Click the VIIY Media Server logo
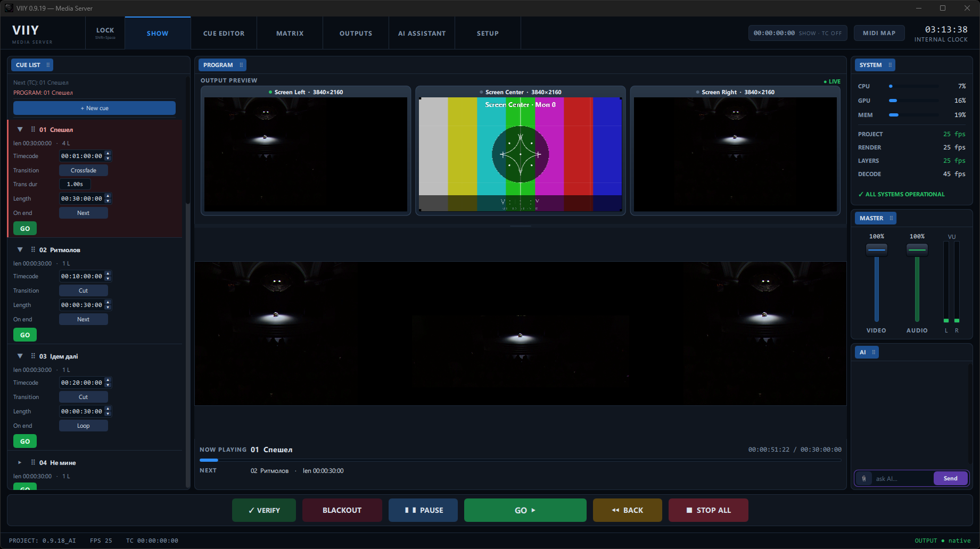 pyautogui.click(x=32, y=34)
